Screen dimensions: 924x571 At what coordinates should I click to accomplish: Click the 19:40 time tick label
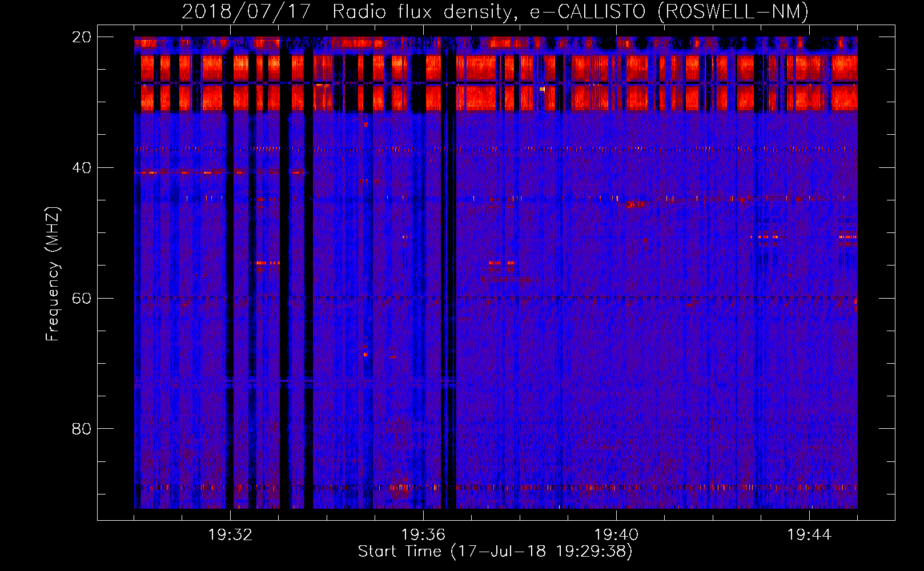(x=616, y=535)
